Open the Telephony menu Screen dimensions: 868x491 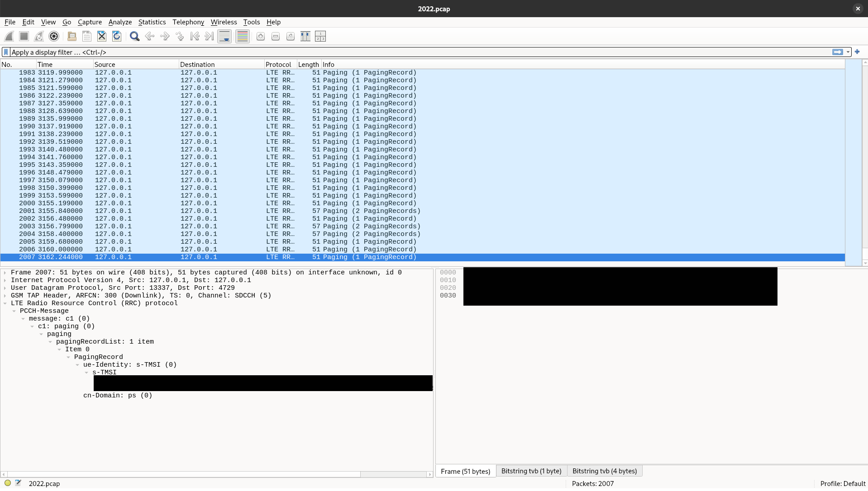point(188,22)
